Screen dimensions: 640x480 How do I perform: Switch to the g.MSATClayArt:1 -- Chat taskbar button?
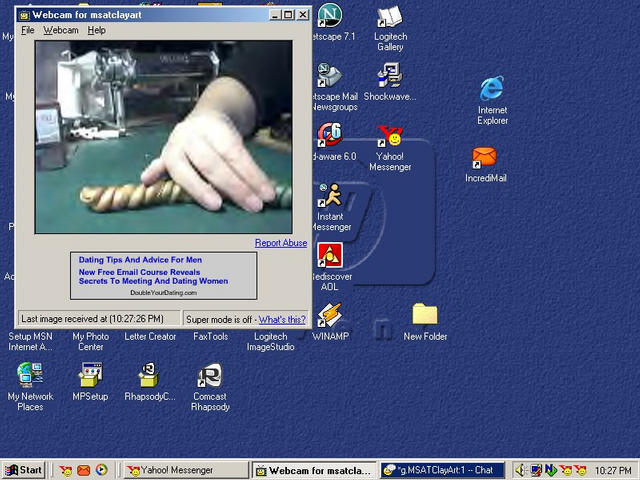(x=442, y=470)
